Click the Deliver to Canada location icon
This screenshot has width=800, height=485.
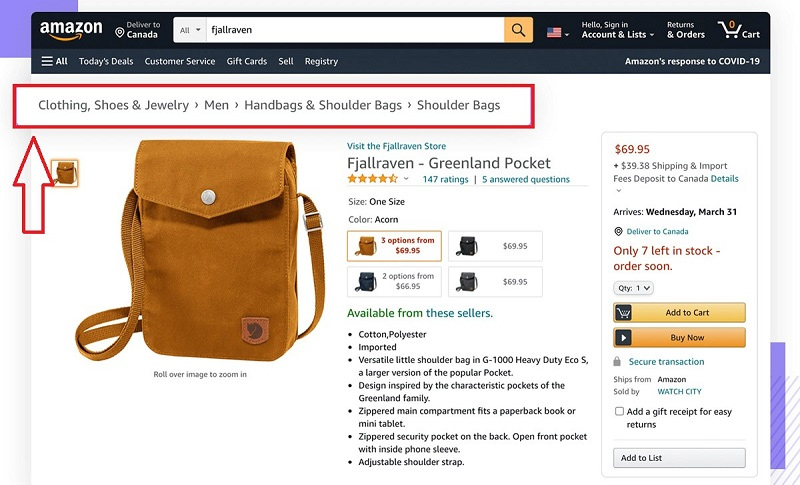(x=120, y=32)
